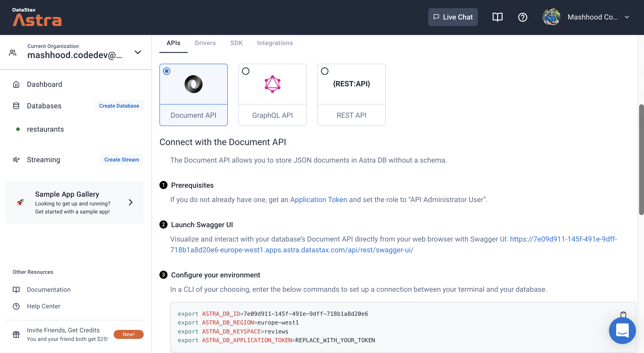Click the Create Database button

click(x=119, y=106)
